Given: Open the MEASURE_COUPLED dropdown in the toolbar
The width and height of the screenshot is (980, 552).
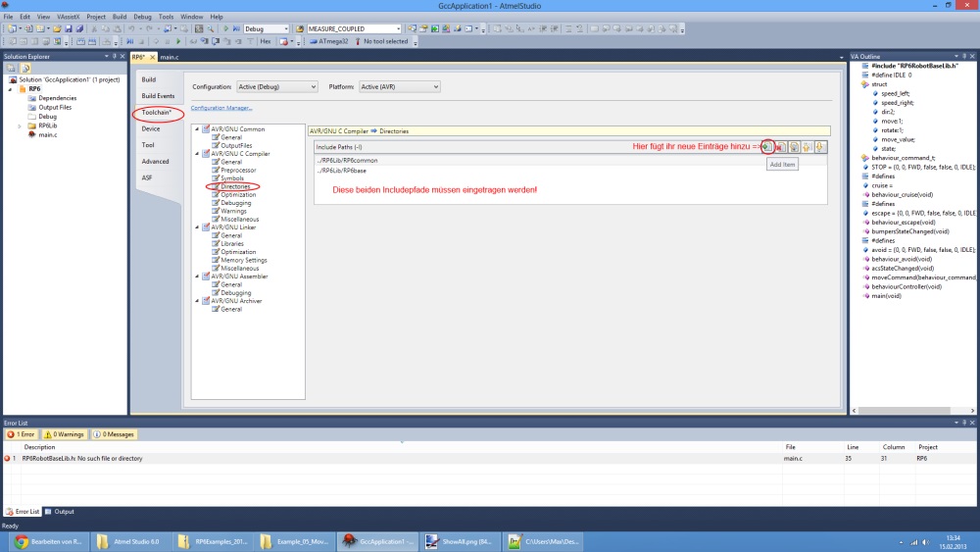Looking at the screenshot, I should (x=397, y=29).
